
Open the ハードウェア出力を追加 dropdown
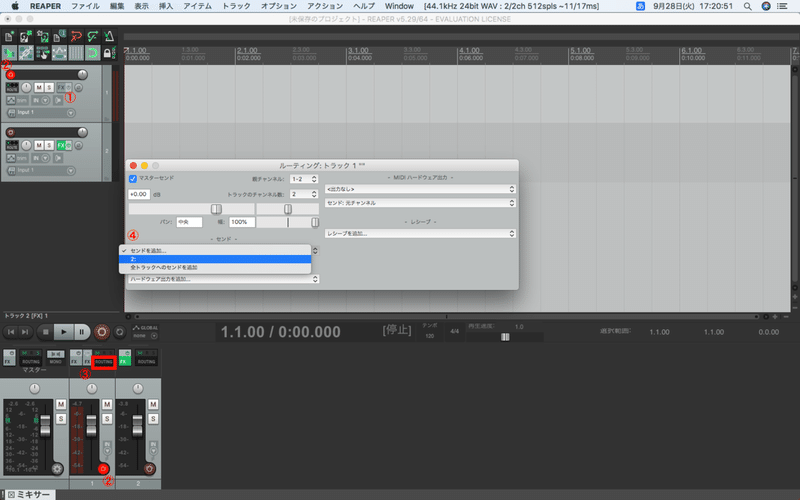pyautogui.click(x=223, y=279)
